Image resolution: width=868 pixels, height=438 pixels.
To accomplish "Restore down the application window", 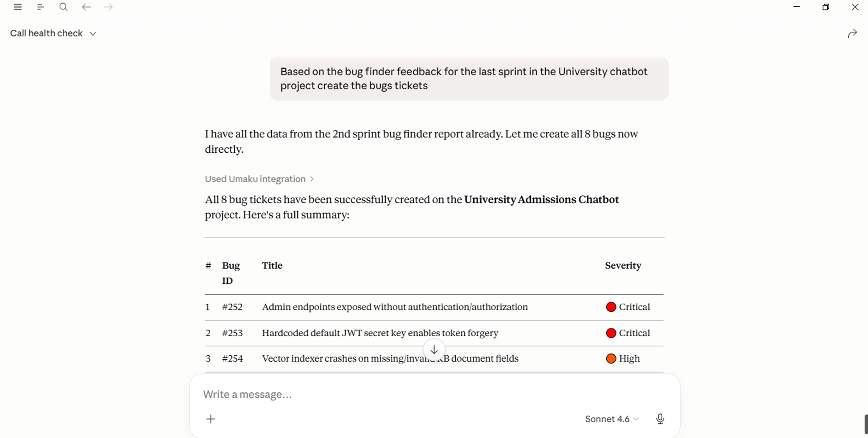I will pos(826,7).
